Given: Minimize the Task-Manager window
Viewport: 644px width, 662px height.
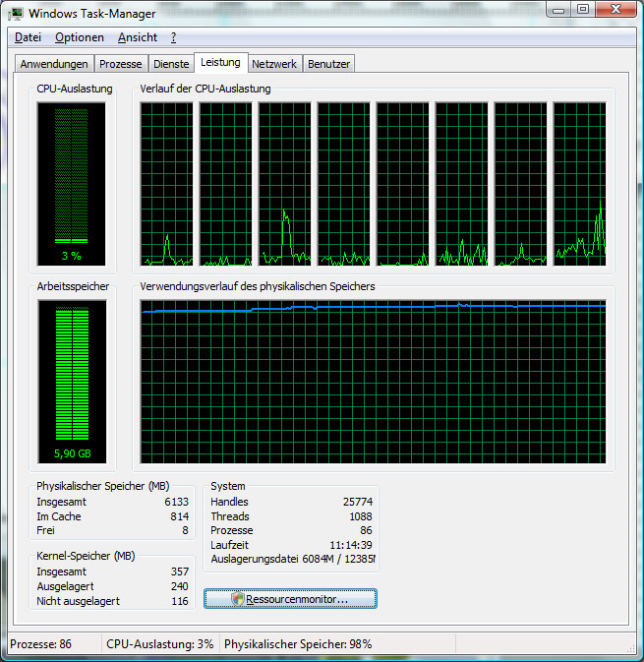Looking at the screenshot, I should tap(558, 10).
